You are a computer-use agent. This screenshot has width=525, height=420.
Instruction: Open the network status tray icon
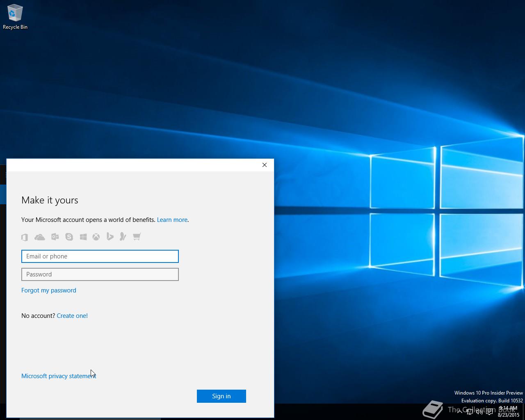[470, 412]
